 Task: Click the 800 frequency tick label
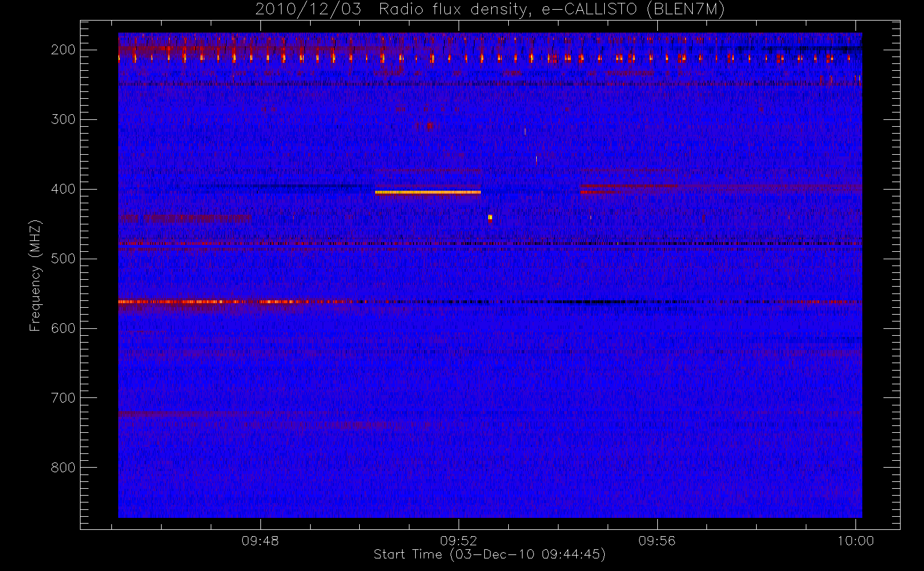click(63, 468)
